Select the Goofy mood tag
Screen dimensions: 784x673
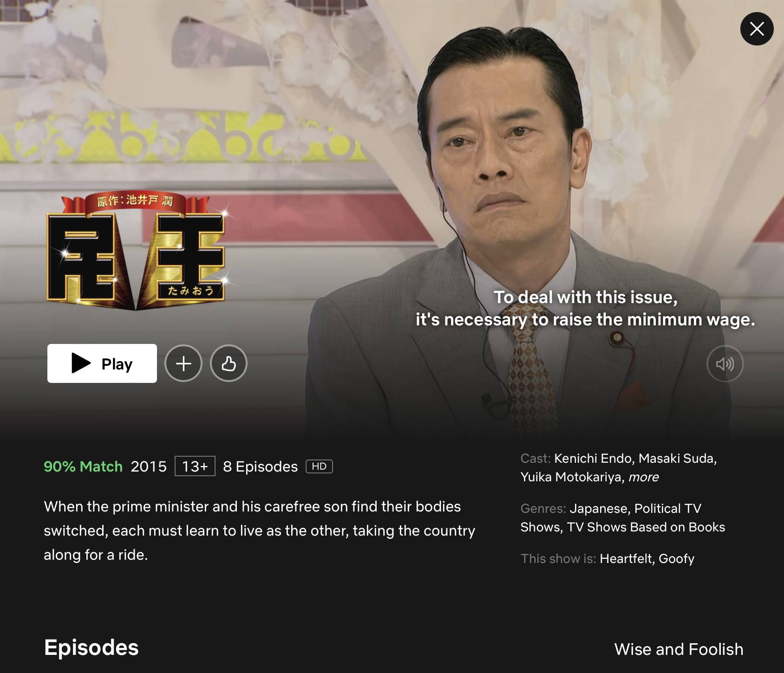[677, 559]
